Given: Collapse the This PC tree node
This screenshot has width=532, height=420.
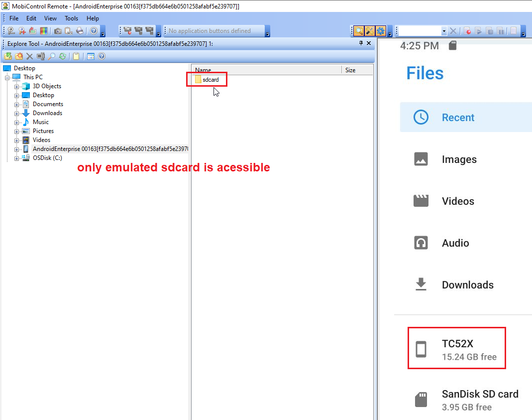Looking at the screenshot, I should pos(7,77).
